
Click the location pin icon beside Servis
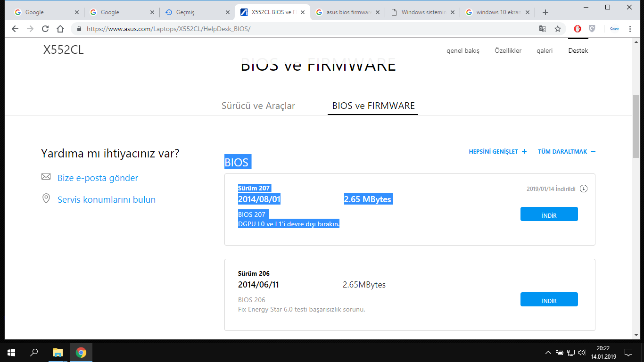point(46,198)
